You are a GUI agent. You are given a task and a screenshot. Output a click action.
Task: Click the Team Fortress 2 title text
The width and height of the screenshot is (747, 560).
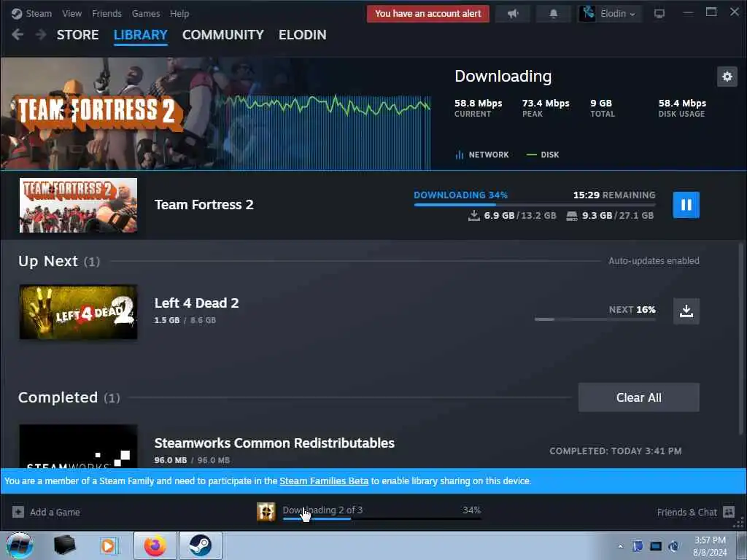(x=204, y=205)
